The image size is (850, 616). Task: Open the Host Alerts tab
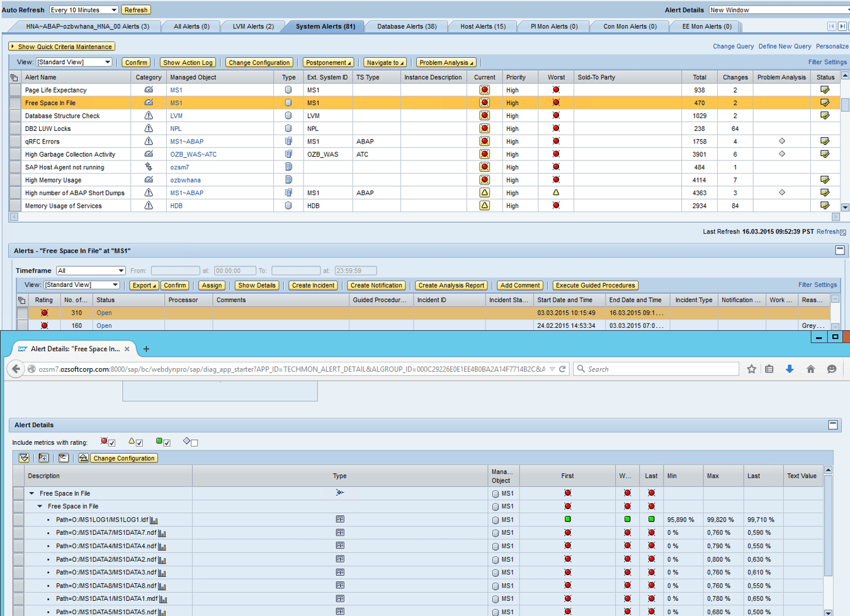pos(483,26)
